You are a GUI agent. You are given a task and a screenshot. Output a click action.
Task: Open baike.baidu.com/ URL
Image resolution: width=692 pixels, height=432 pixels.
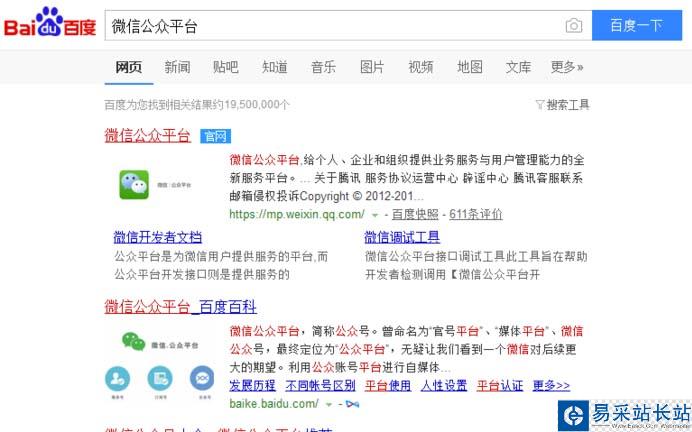click(x=274, y=404)
